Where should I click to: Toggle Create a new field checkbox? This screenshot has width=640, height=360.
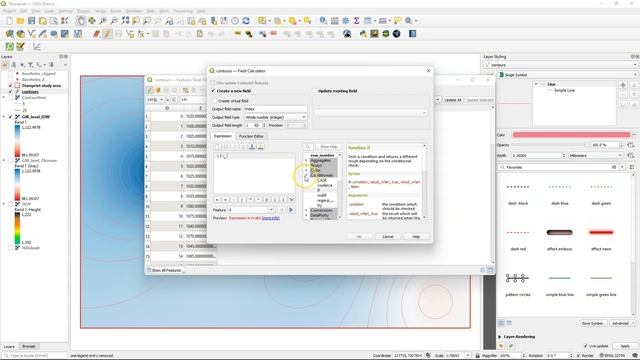click(x=213, y=91)
